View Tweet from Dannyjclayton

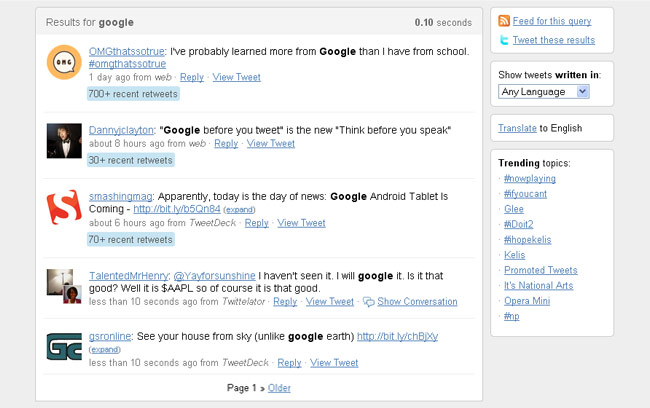pos(271,143)
